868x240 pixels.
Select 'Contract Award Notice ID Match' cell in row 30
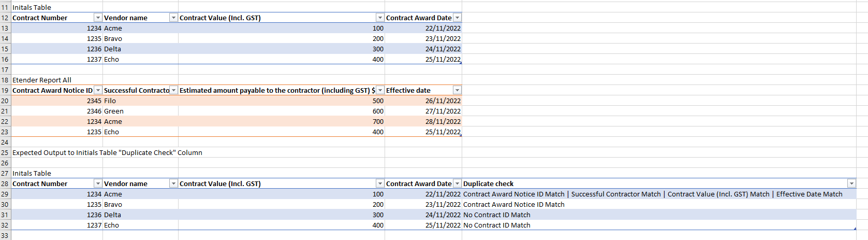659,204
